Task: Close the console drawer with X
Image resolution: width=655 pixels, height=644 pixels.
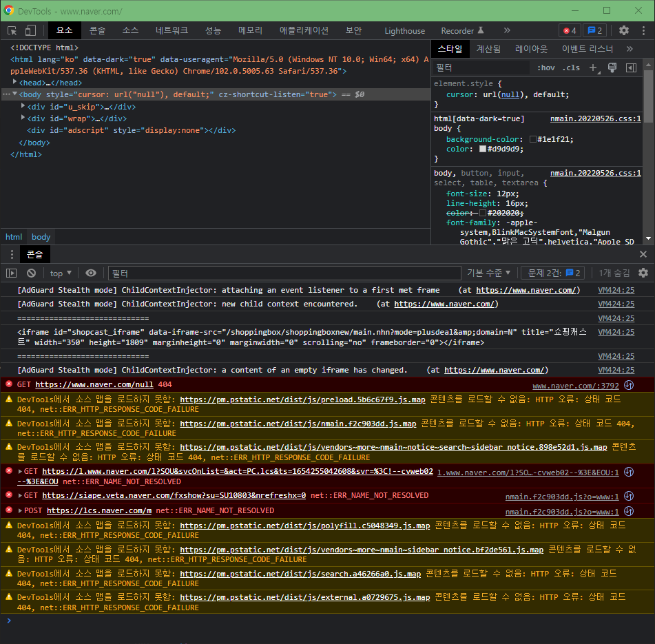Action: [x=643, y=254]
